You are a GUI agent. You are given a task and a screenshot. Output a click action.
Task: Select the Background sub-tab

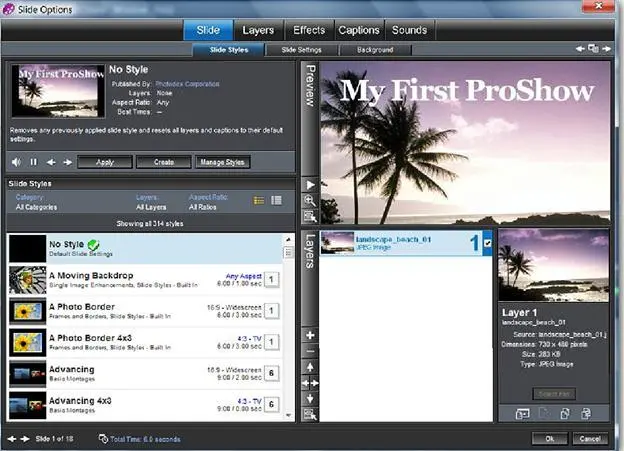tap(375, 50)
